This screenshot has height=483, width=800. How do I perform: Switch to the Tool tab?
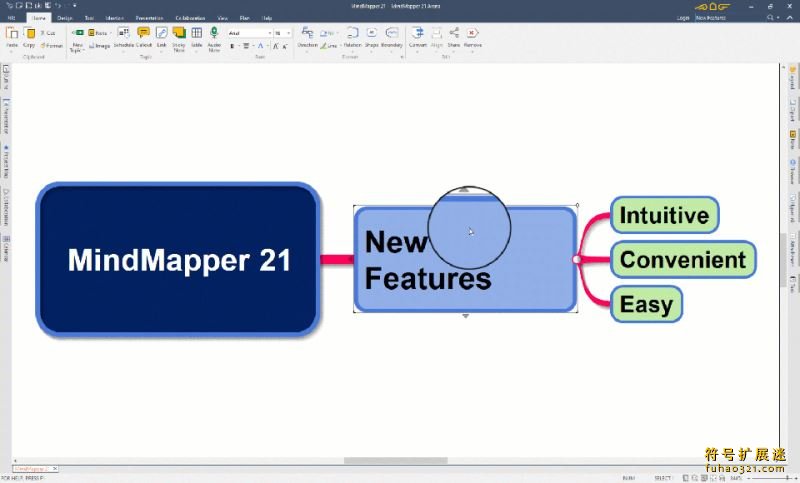(x=89, y=18)
